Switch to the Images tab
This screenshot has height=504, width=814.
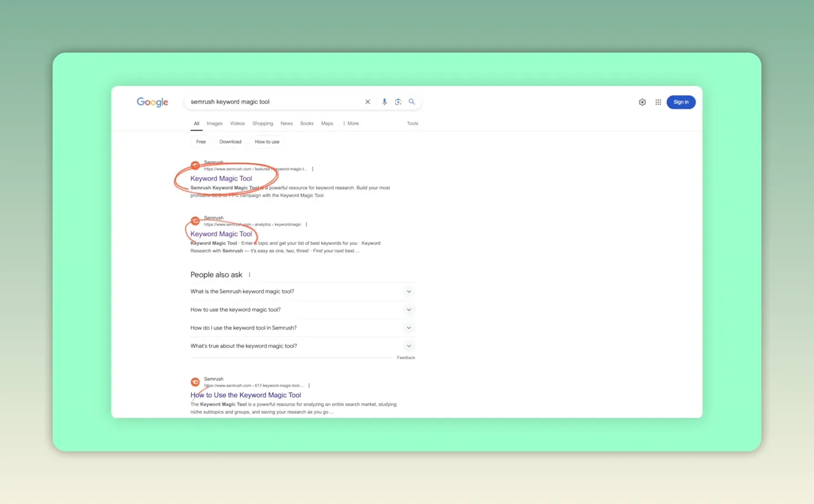pos(215,124)
